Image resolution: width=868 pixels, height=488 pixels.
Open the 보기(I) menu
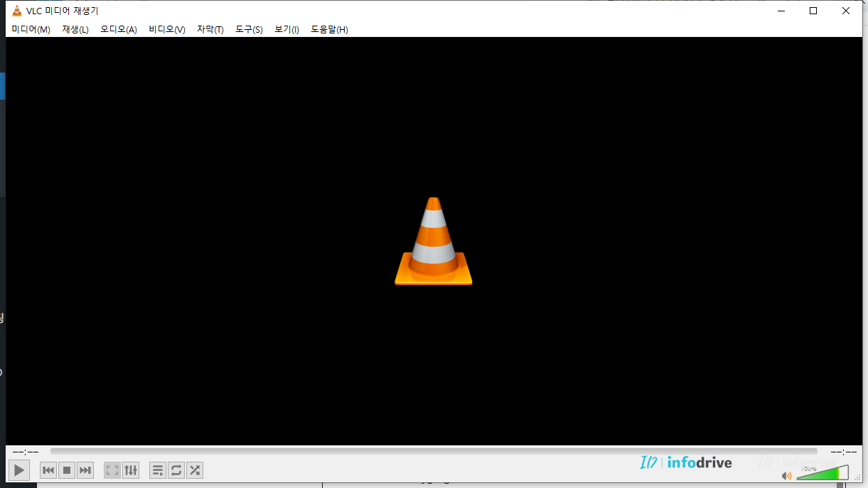(x=286, y=29)
